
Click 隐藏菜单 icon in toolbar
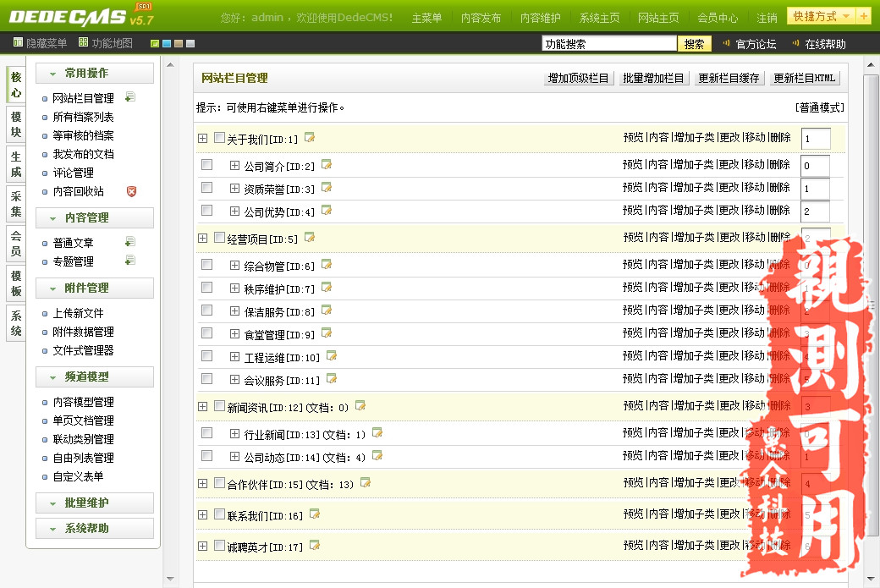click(x=18, y=42)
